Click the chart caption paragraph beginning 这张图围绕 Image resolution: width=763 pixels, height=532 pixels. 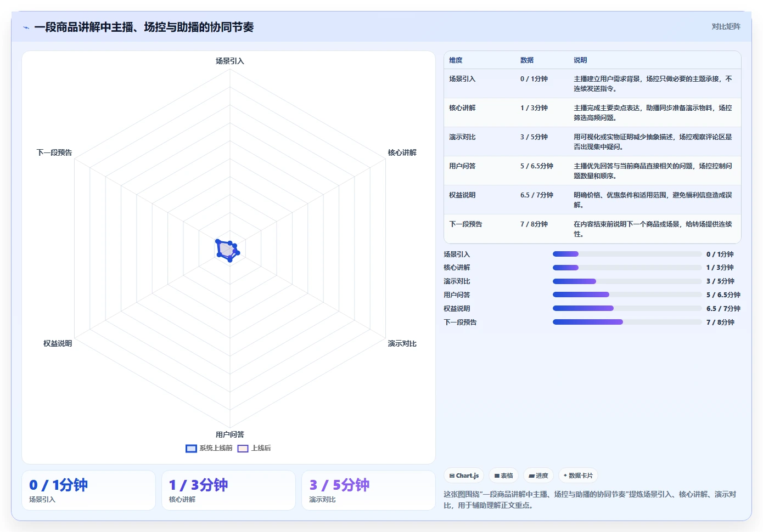tap(590, 500)
